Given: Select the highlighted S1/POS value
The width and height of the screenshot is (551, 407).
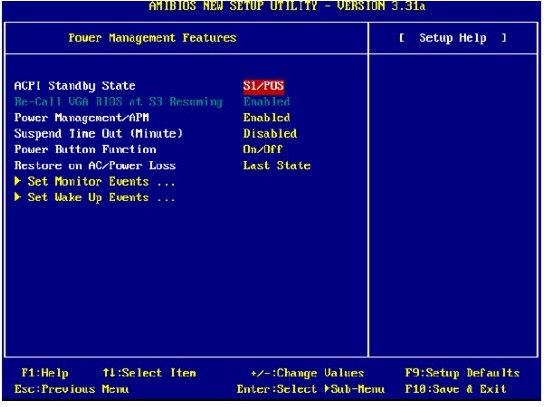Looking at the screenshot, I should tap(263, 86).
